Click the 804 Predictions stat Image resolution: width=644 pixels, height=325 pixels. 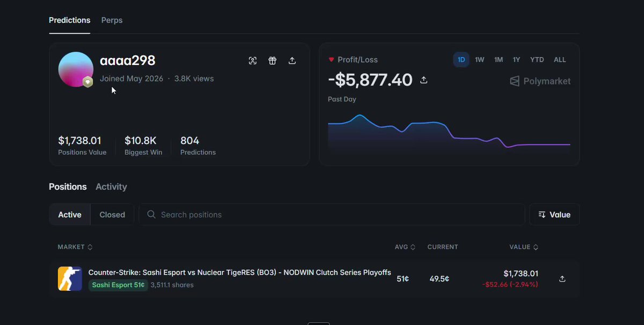(198, 145)
